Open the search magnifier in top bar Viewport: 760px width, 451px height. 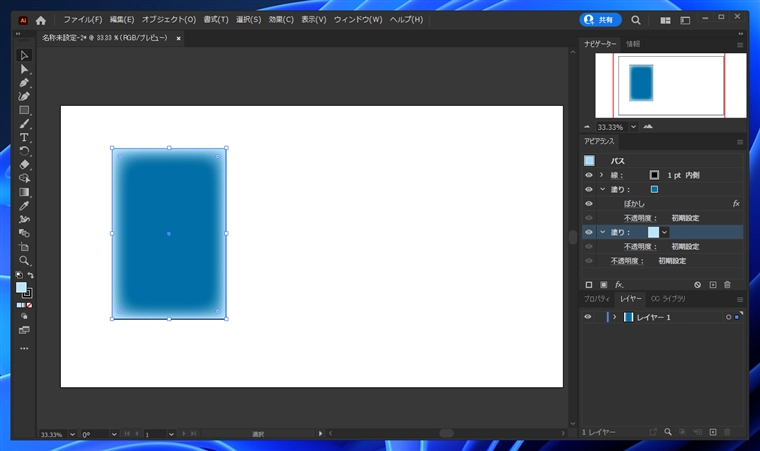(x=635, y=20)
